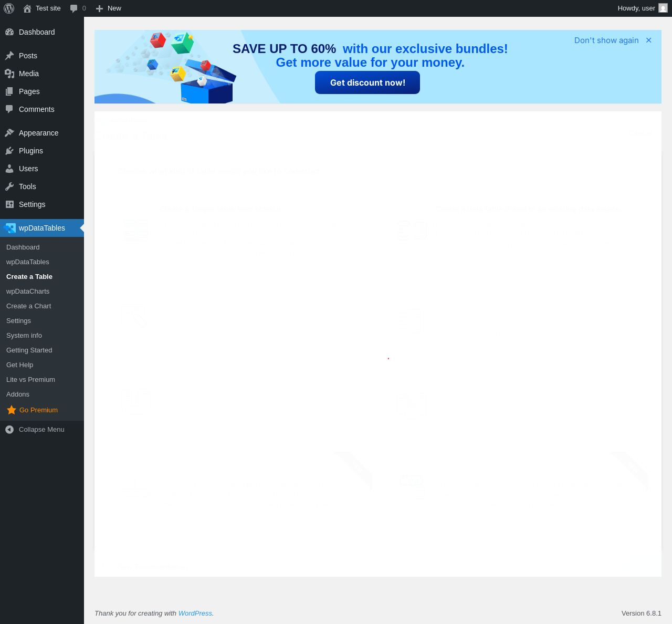The width and height of the screenshot is (672, 624).
Task: Open Getting Started page
Action: 29,350
